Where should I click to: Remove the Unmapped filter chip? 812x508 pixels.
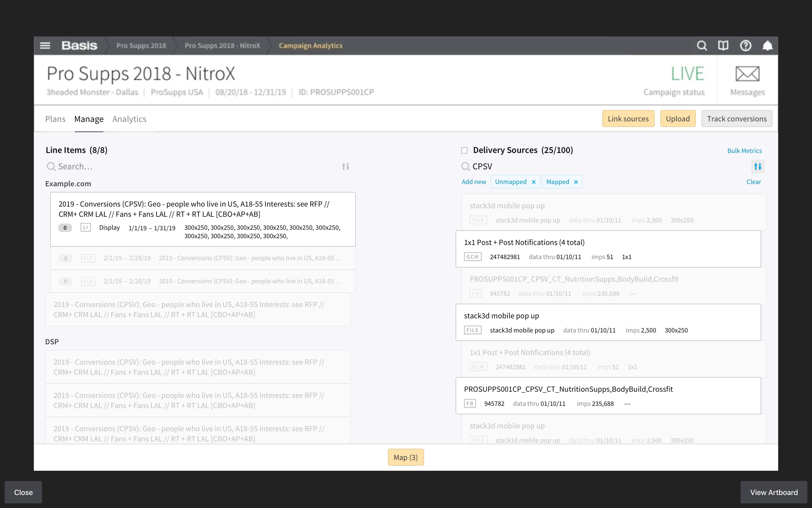[533, 182]
